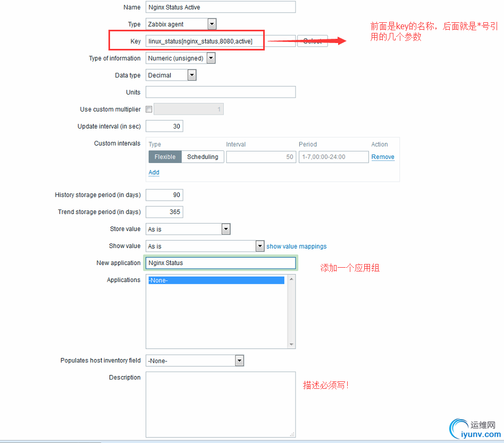Click the Select button next to Key
Image resolution: width=504 pixels, height=443 pixels.
[x=313, y=41]
